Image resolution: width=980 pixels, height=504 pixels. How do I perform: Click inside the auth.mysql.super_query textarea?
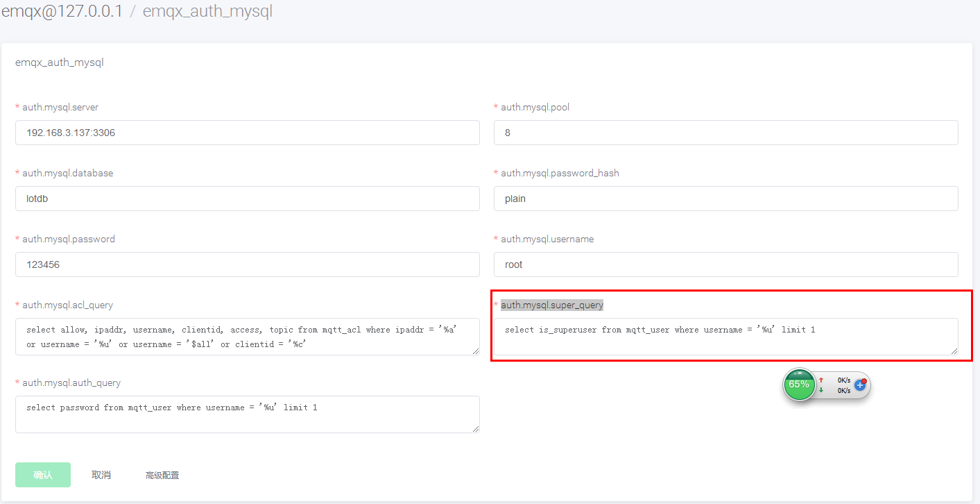coord(726,337)
